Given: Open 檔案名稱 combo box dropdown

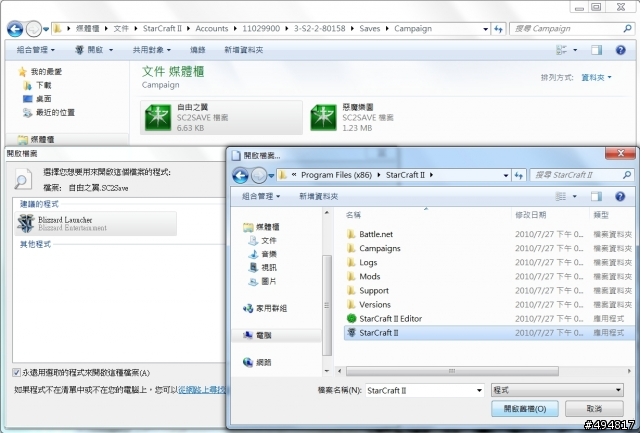Looking at the screenshot, I should (479, 390).
